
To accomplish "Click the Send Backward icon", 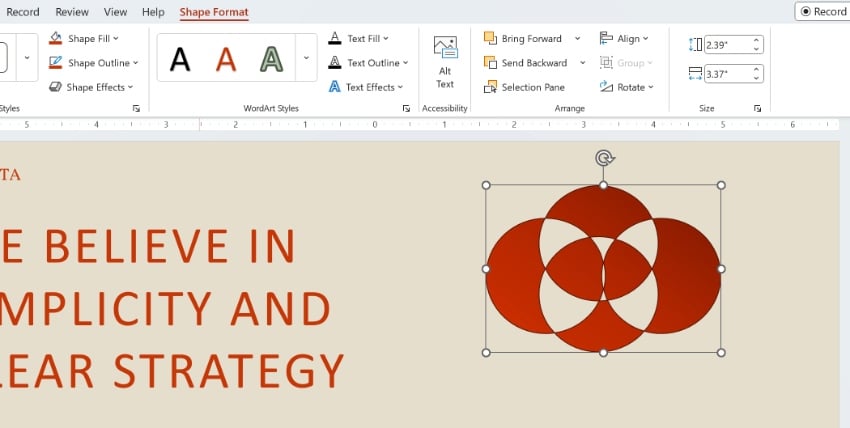I will point(490,63).
